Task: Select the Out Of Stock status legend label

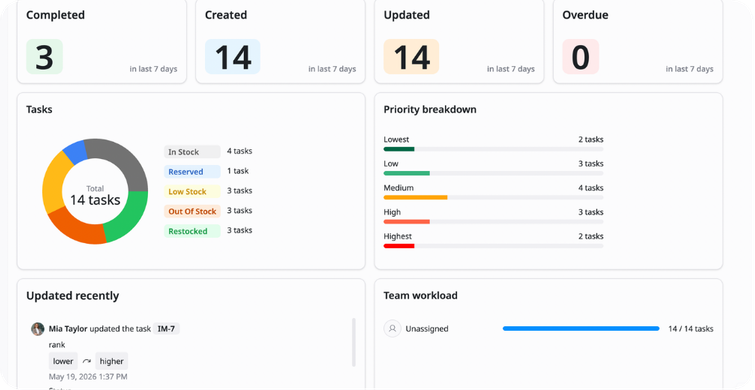Action: click(192, 211)
